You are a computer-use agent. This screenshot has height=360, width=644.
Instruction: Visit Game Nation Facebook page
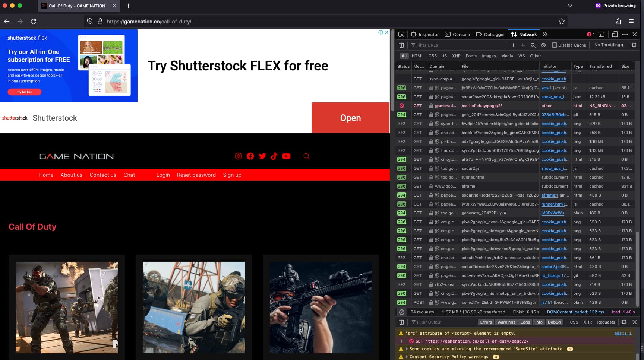coord(250,156)
